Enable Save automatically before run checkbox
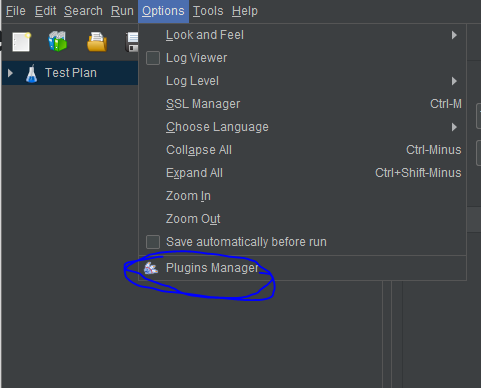 (153, 242)
